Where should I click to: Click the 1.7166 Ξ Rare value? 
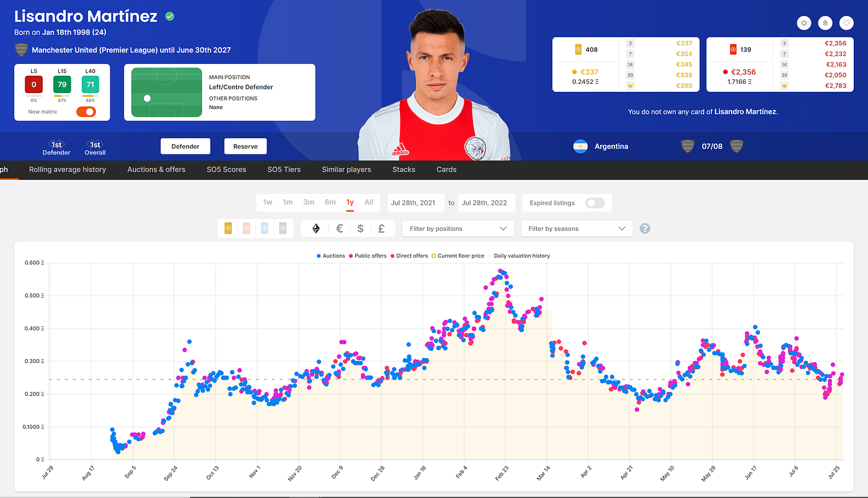(x=740, y=82)
